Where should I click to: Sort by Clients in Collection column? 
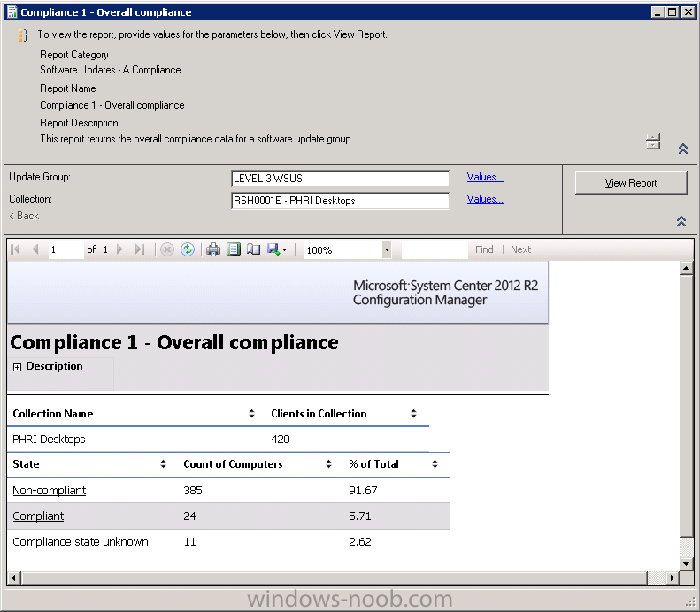414,414
